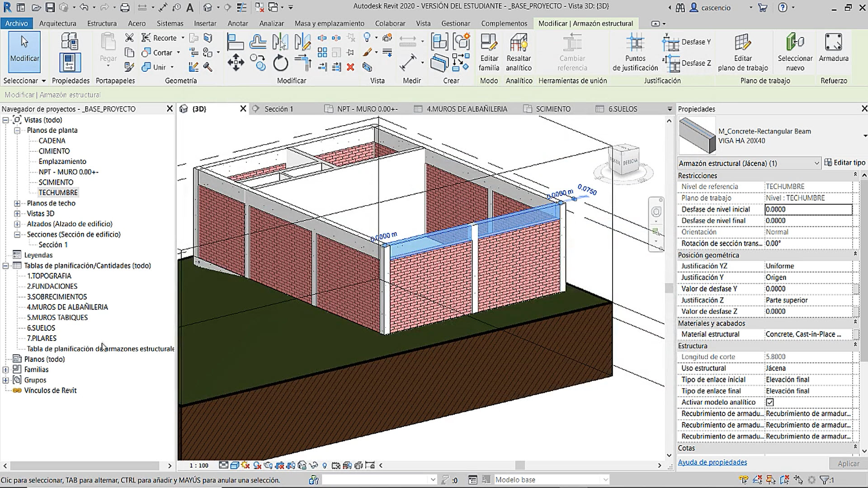Image resolution: width=868 pixels, height=488 pixels.
Task: Select the Rotate tool icon
Action: click(280, 62)
